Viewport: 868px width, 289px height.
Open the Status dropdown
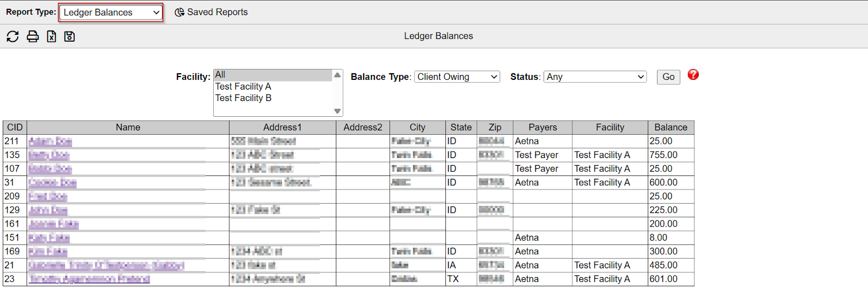click(x=595, y=77)
